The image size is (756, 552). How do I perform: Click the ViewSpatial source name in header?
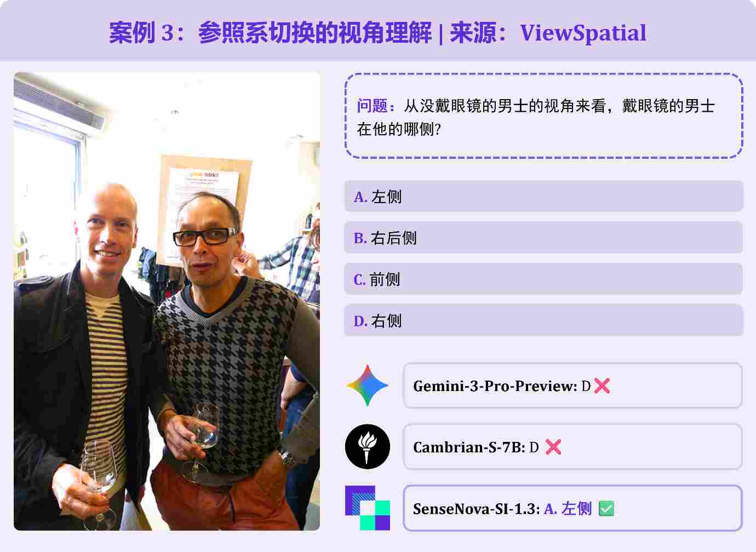[583, 33]
